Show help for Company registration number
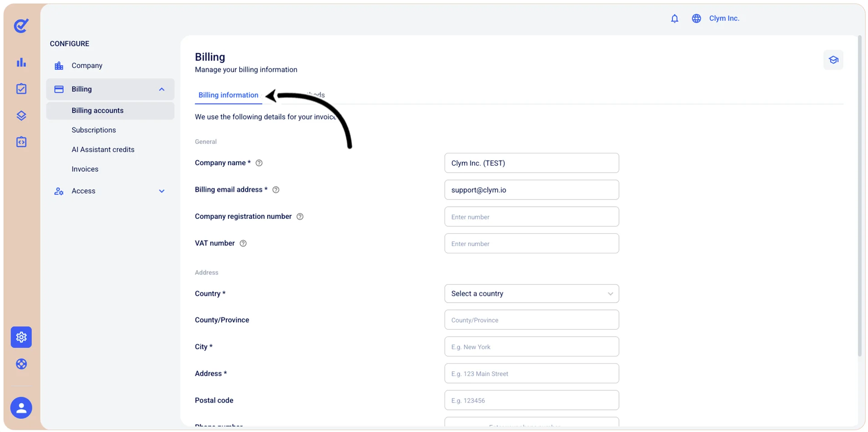Screen dimensions: 868x432 point(300,216)
